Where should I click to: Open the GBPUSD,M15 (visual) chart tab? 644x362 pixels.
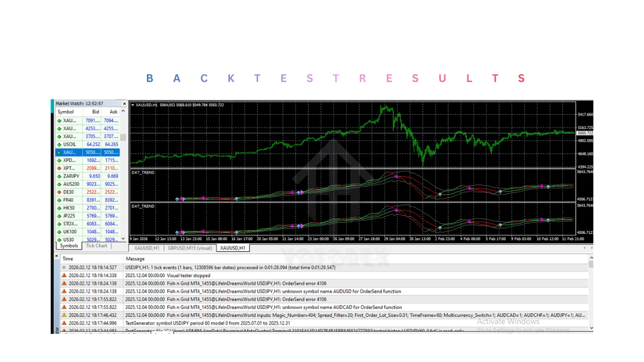click(190, 248)
